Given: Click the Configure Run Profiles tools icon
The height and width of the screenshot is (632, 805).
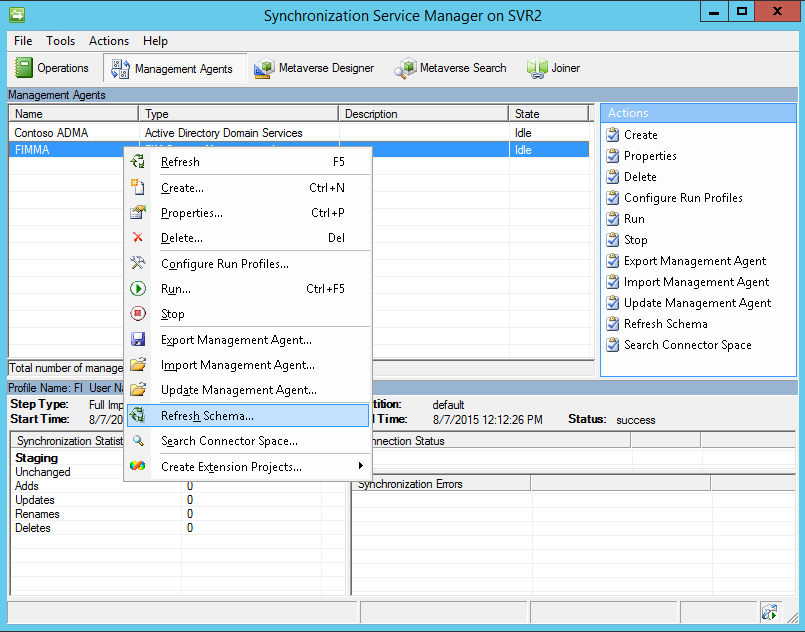Looking at the screenshot, I should [x=138, y=263].
